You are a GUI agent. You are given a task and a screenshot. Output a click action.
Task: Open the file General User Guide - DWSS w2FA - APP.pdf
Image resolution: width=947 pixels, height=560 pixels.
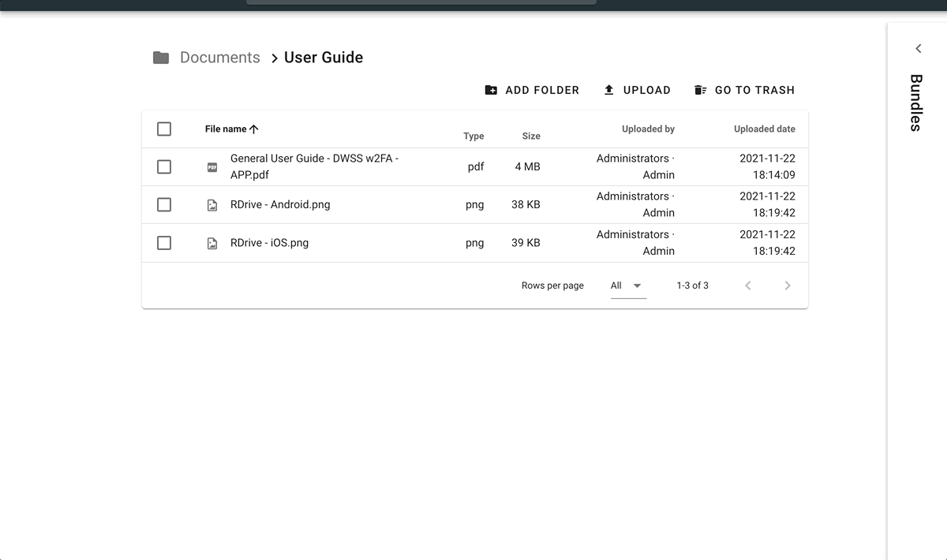click(x=313, y=166)
